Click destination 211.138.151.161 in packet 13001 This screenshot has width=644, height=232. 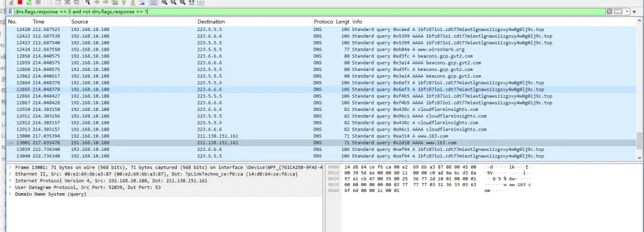(218, 143)
